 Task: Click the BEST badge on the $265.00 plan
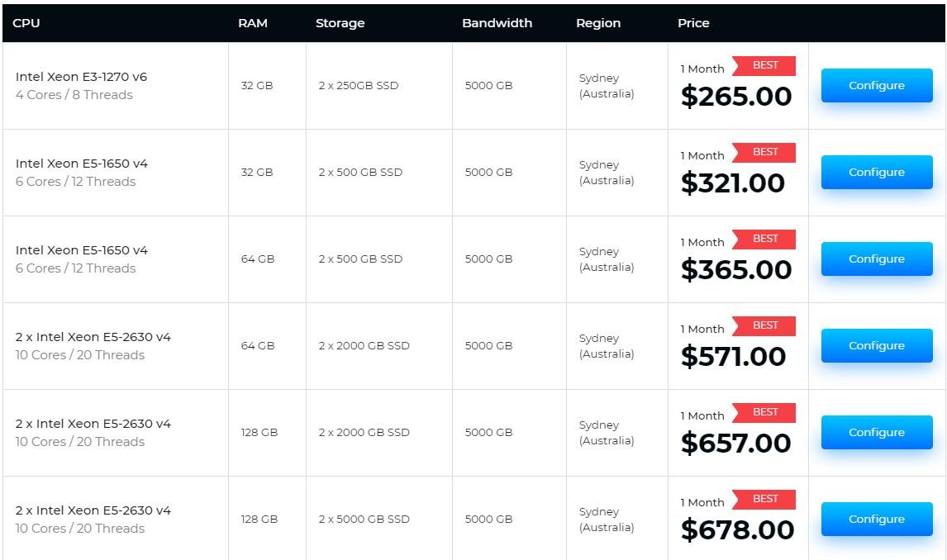coord(764,65)
